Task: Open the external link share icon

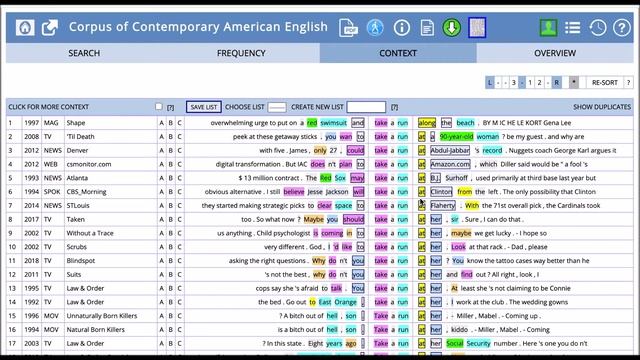Action: point(50,28)
